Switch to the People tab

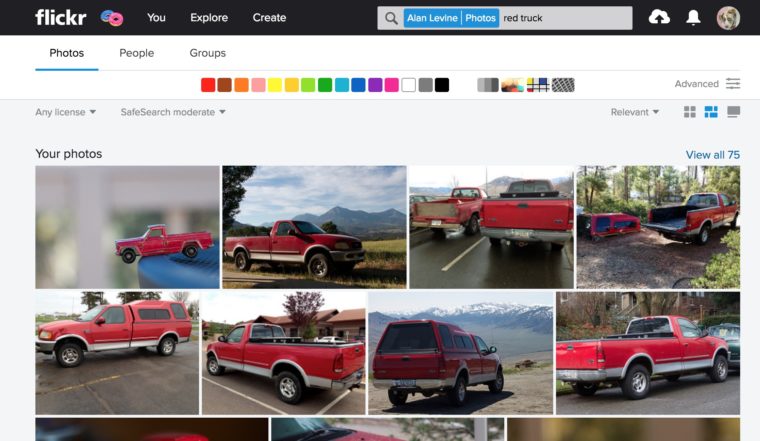(x=137, y=53)
